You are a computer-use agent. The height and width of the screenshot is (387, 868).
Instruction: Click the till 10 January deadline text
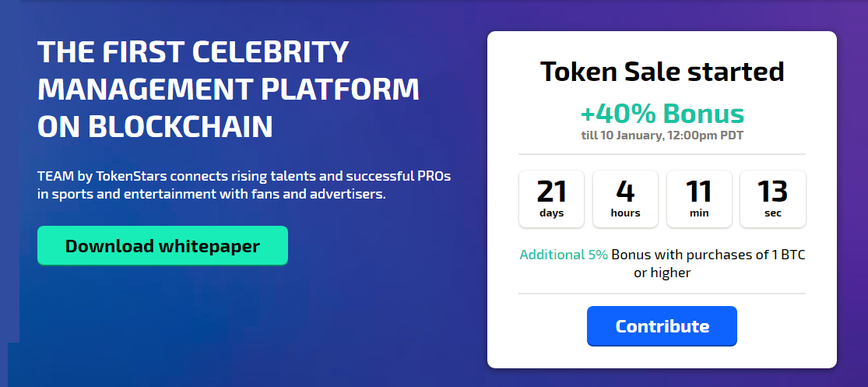[x=662, y=135]
